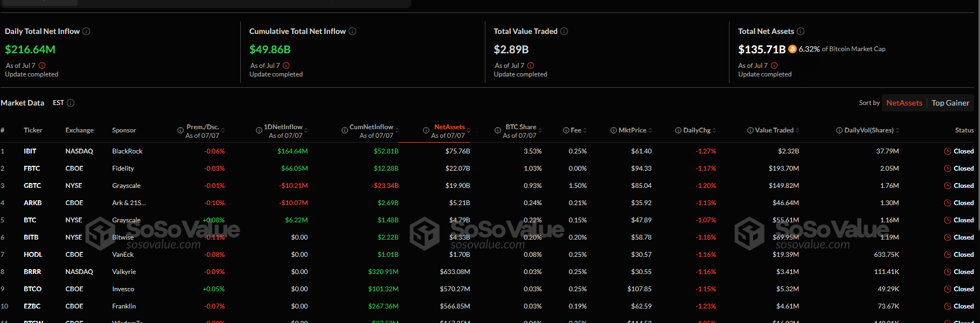Click the Bitcoin coin icon next to $135.71B
980x323 pixels.
pos(793,49)
